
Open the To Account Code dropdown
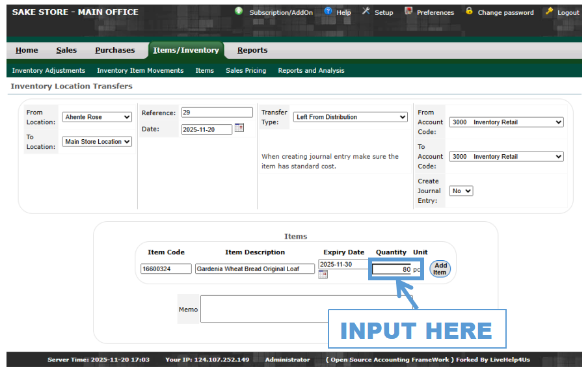click(x=506, y=157)
